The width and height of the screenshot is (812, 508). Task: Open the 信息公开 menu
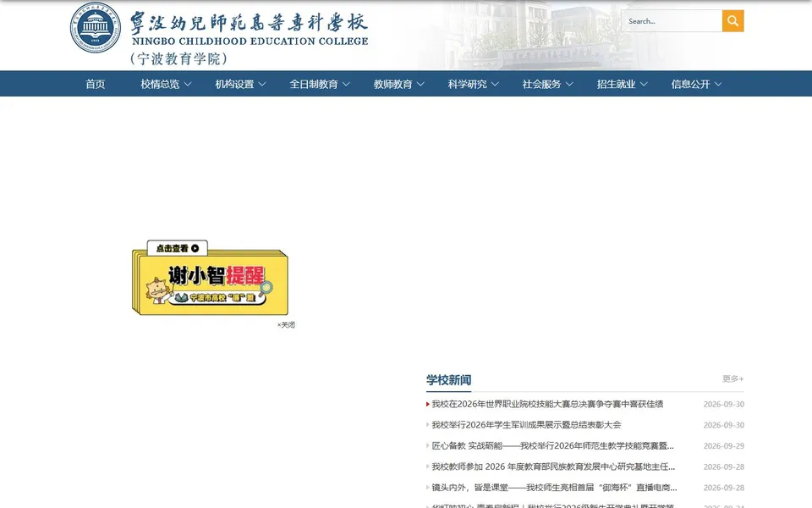[691, 84]
